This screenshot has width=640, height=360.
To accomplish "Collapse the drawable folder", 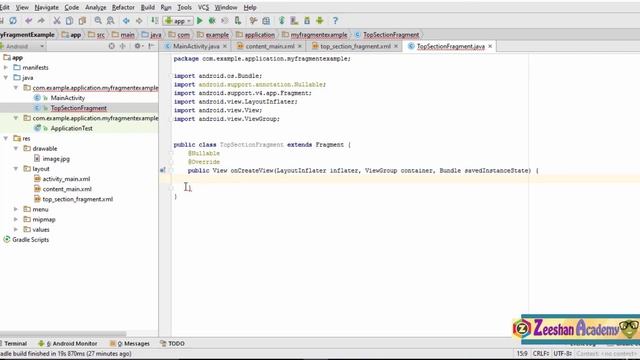I will click(16, 149).
